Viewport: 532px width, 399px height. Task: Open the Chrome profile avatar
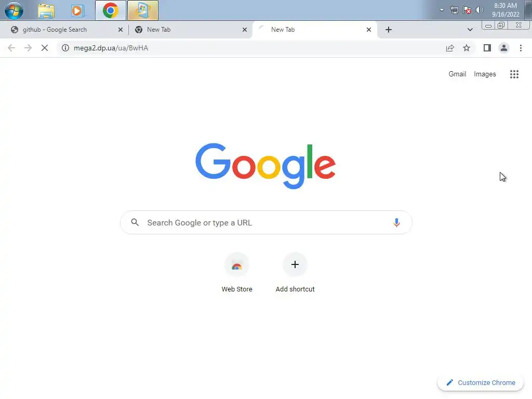click(x=504, y=48)
